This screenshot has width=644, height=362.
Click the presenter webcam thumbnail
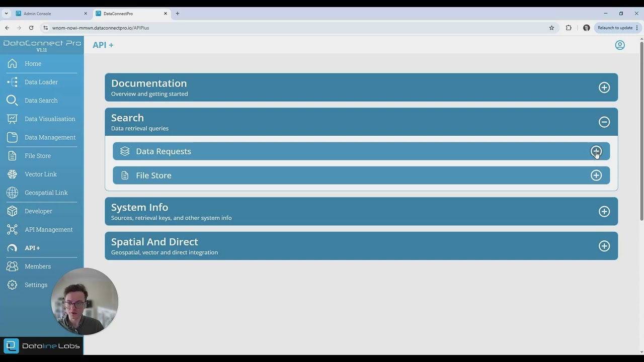pos(85,301)
